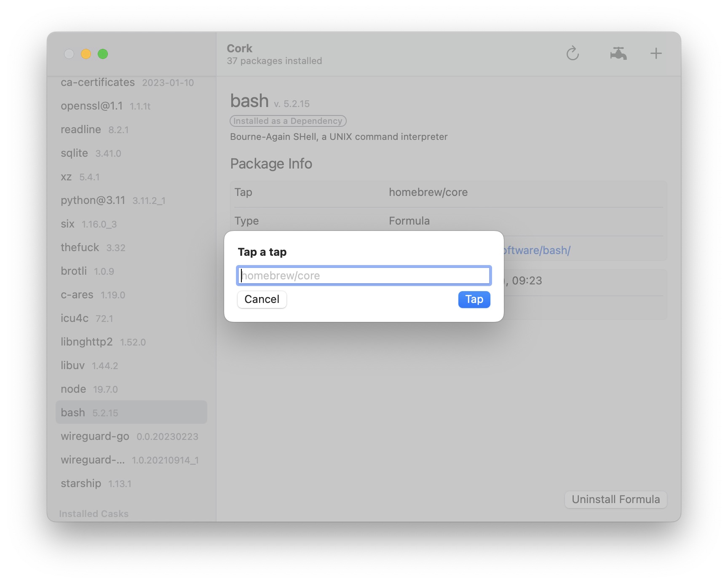Click the green zoom window button

coord(103,54)
